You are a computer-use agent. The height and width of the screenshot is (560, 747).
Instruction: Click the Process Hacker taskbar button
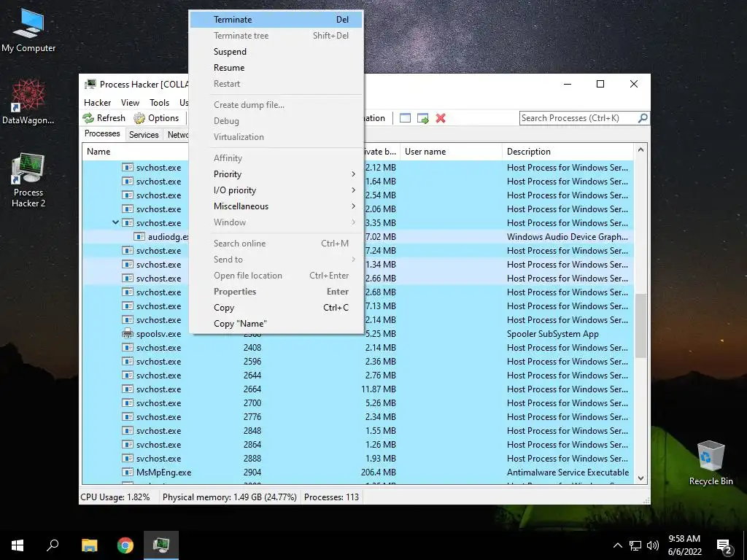[x=161, y=545]
